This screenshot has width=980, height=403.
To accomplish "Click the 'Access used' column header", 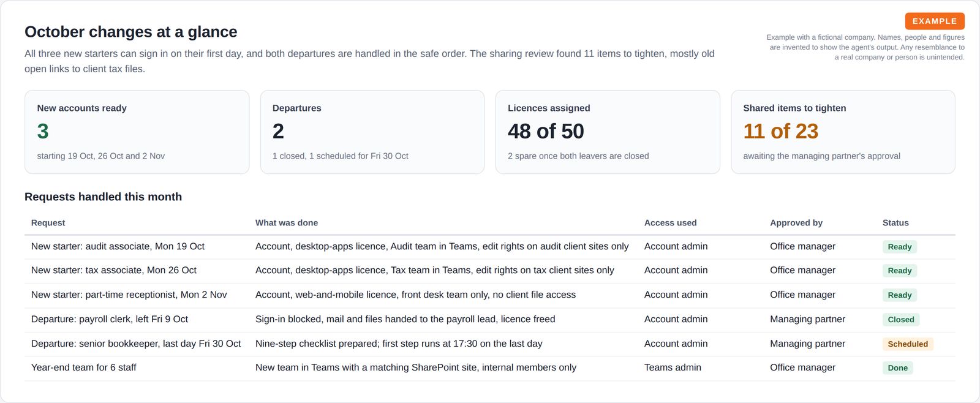I will click(x=670, y=223).
